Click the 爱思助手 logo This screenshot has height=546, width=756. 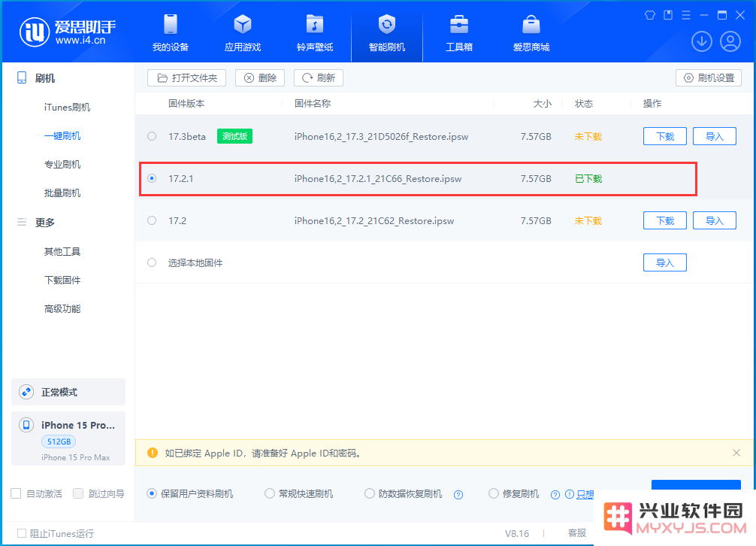[x=68, y=32]
